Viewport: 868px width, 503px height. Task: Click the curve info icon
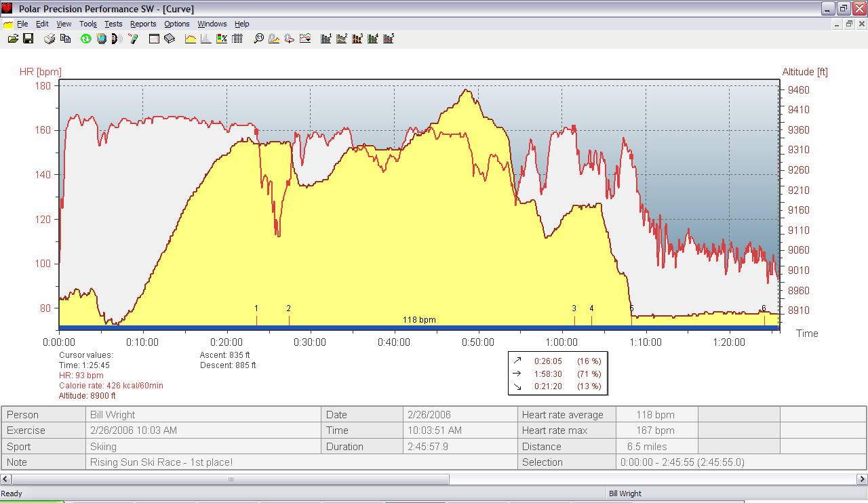[x=274, y=39]
